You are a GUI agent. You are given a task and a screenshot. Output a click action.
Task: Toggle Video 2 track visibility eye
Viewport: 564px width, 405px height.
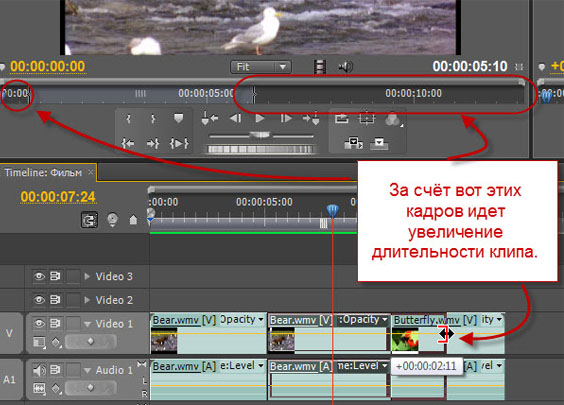[39, 300]
